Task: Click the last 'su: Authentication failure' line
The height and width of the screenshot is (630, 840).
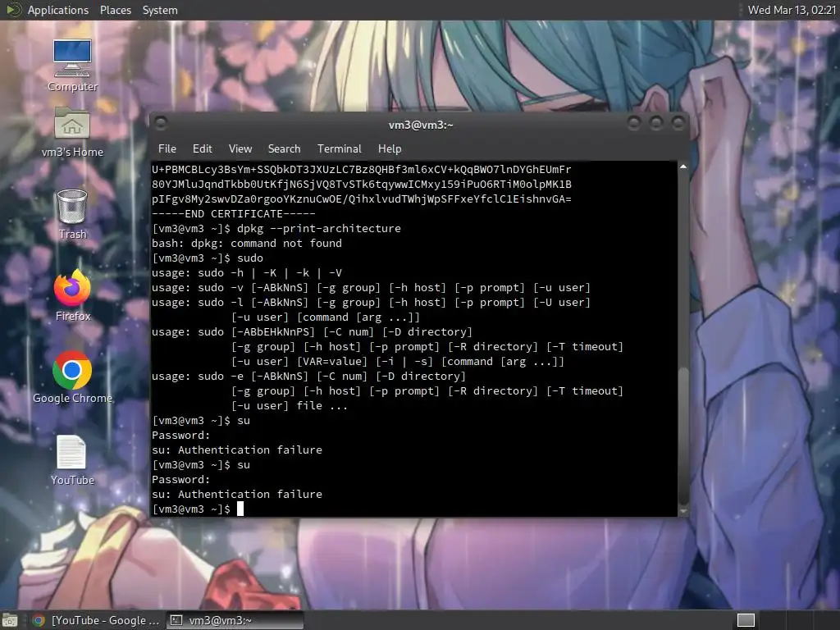Action: pos(237,495)
